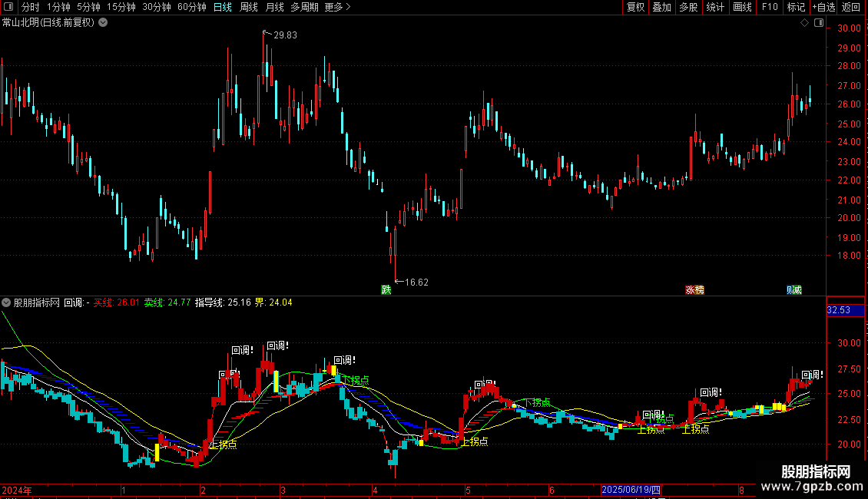The image size is (868, 499).
Task: Select the 5分钟 period tab
Action: click(x=88, y=7)
